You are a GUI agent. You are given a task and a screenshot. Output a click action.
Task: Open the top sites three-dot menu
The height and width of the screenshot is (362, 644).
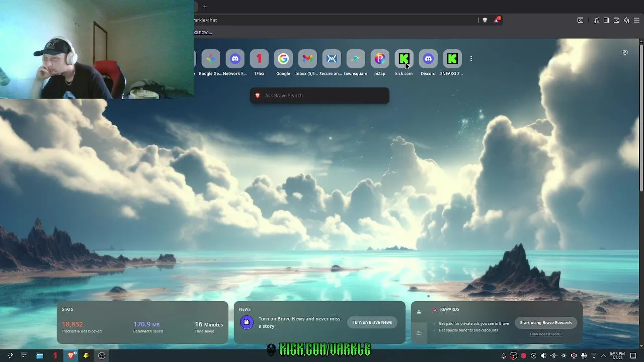[x=471, y=59]
